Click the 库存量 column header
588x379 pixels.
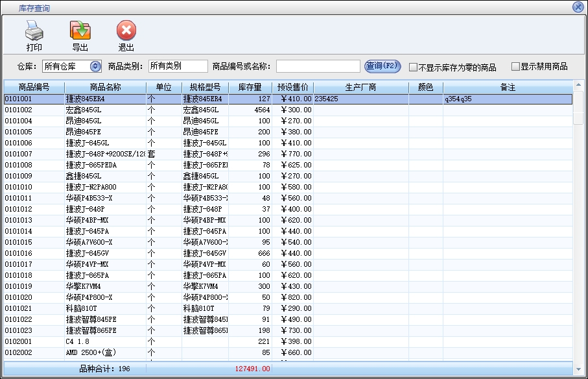250,87
